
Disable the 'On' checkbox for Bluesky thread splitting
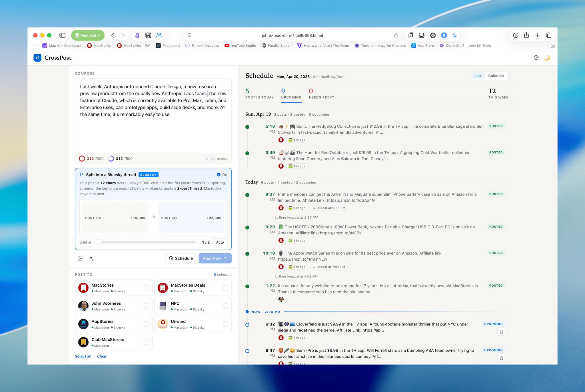(219, 174)
